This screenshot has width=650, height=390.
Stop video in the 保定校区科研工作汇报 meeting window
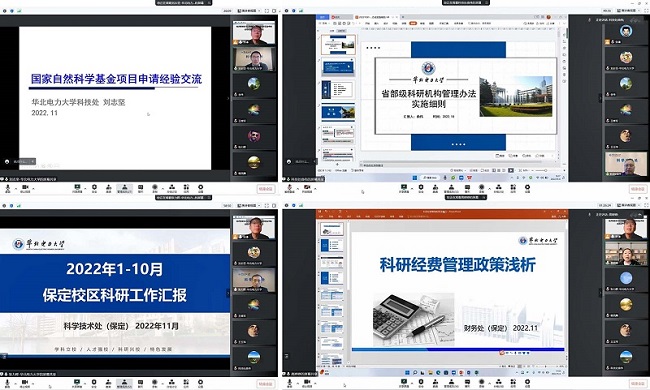pyautogui.click(x=25, y=383)
